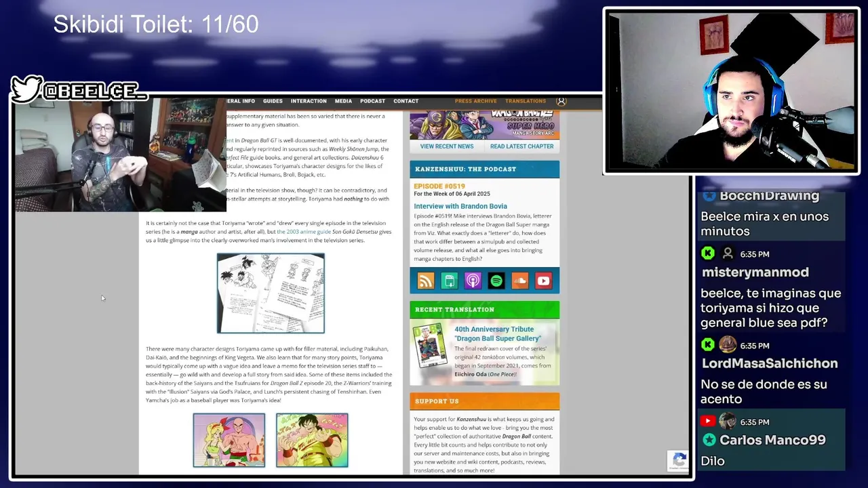Viewport: 868px width, 488px height.
Task: Click the 'Dilo' chat message
Action: (x=713, y=461)
